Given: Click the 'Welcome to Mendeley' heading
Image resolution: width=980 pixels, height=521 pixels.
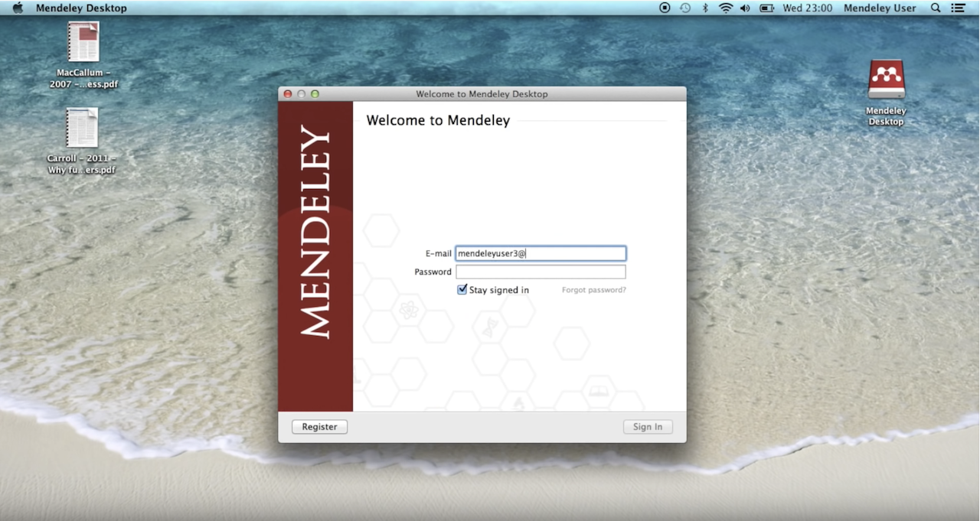Looking at the screenshot, I should click(438, 121).
